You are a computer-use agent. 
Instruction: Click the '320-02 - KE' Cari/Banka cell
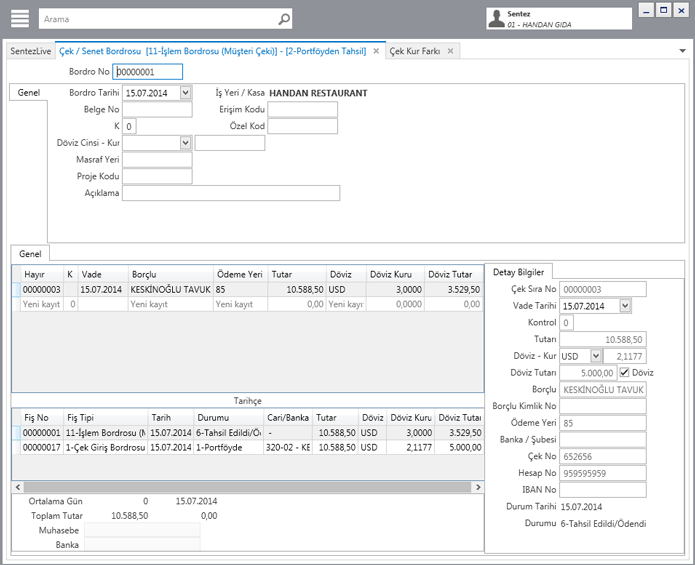[288, 448]
